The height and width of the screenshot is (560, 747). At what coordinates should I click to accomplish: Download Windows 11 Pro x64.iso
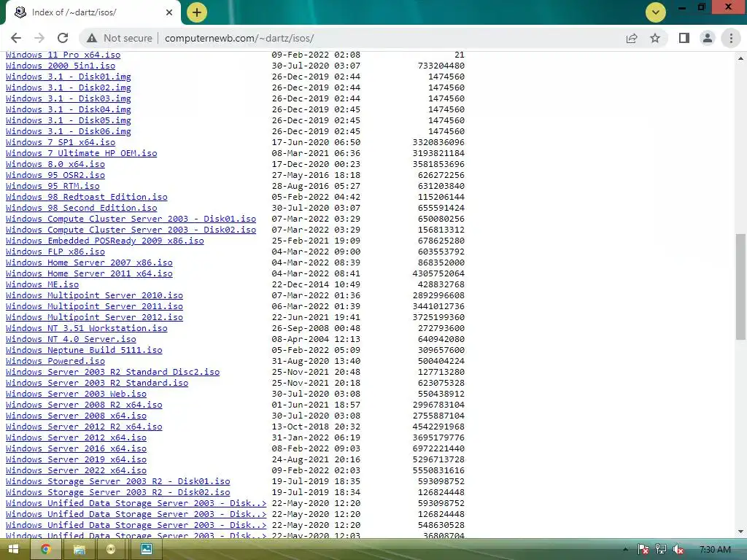click(x=63, y=55)
